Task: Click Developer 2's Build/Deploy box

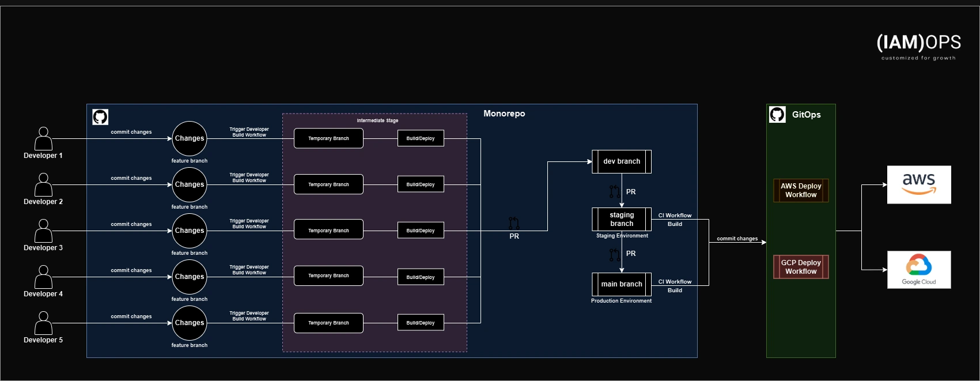Action: click(x=421, y=184)
